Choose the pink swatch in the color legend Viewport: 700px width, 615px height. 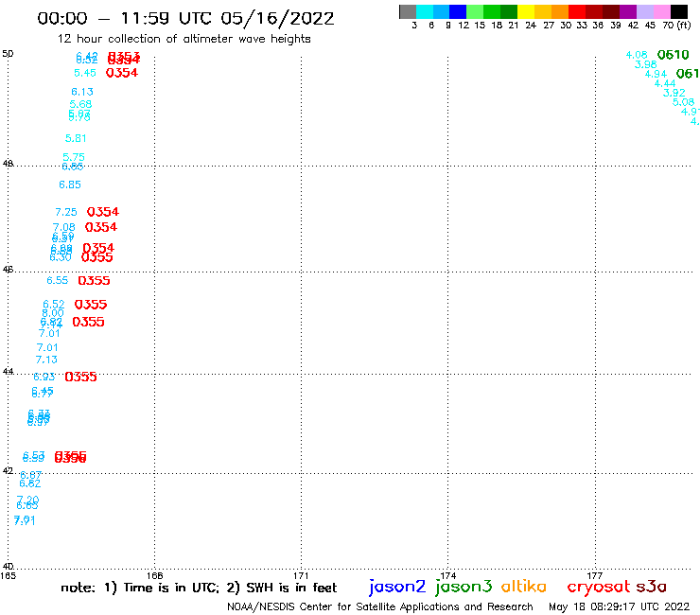661,11
